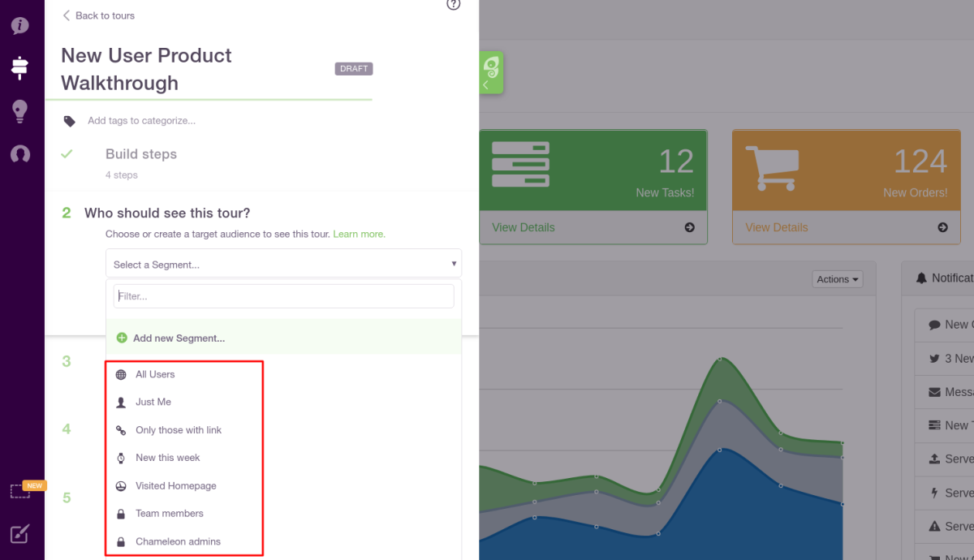
Task: Click the segment Filter input field
Action: 283,296
